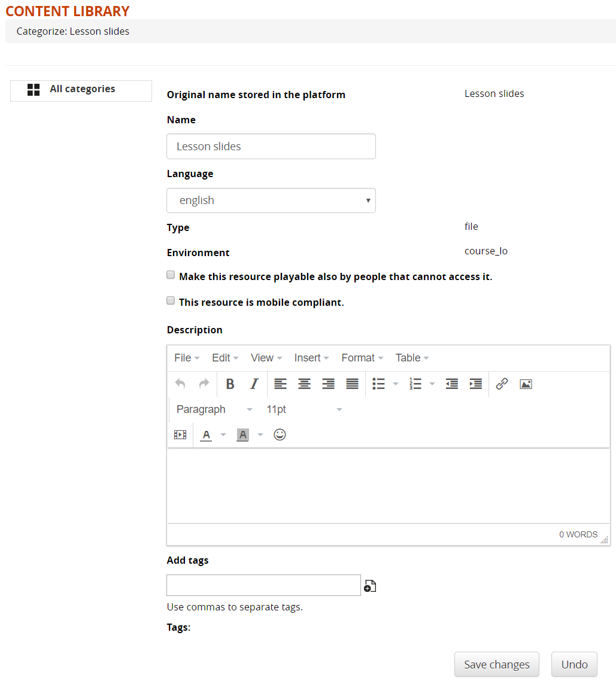616x687 pixels.
Task: Expand the Paragraph format dropdown
Action: tap(214, 409)
